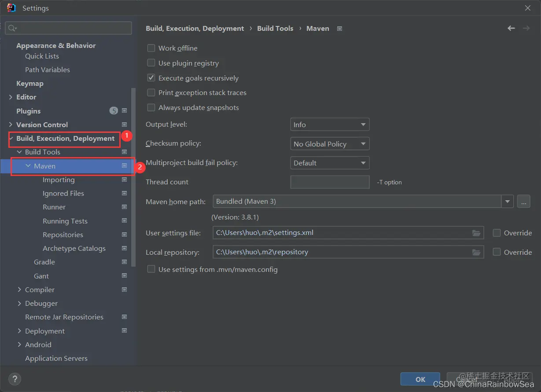The width and height of the screenshot is (541, 392).
Task: Open Multiproject build fail policy dropdown
Action: click(330, 163)
